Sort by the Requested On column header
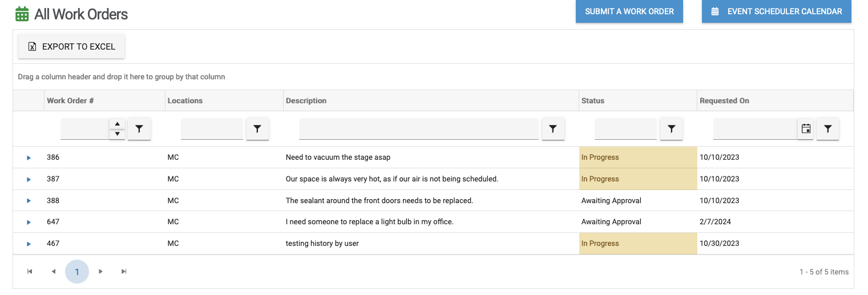The image size is (868, 295). click(724, 100)
